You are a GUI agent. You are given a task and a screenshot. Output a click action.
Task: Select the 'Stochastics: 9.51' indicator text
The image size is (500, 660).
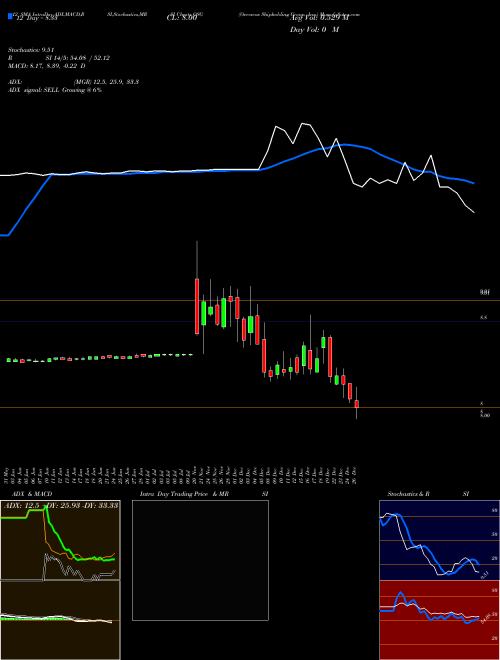[30, 50]
